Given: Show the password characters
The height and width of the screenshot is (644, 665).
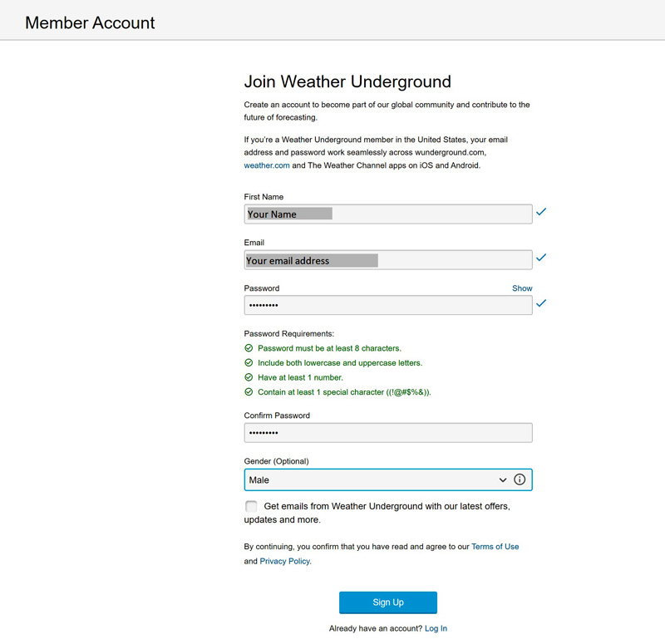Looking at the screenshot, I should [522, 288].
